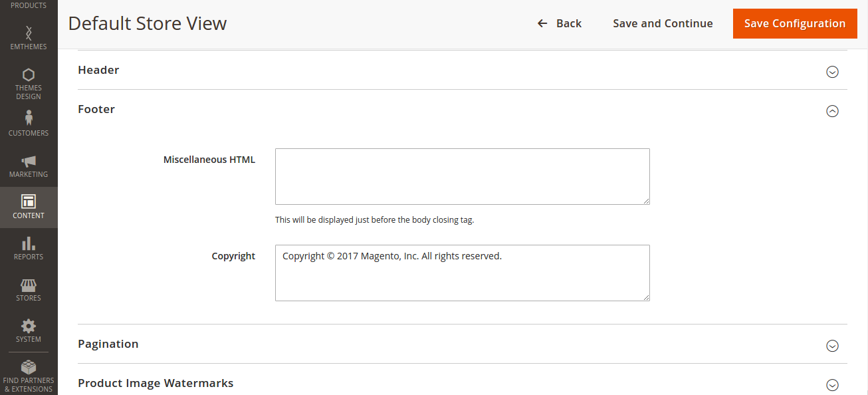Image resolution: width=868 pixels, height=395 pixels.
Task: Click the Stores storefront icon
Action: pos(29,285)
